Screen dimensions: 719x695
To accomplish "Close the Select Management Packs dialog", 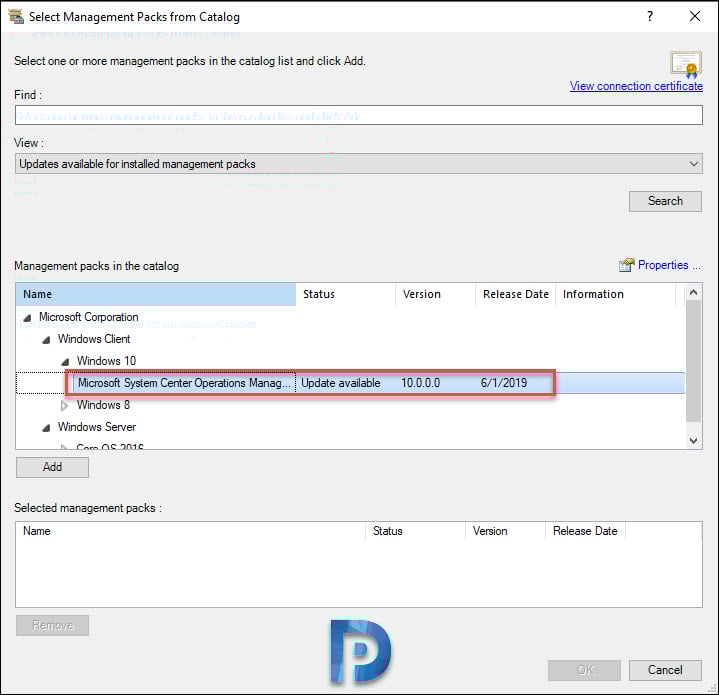I will click(695, 17).
